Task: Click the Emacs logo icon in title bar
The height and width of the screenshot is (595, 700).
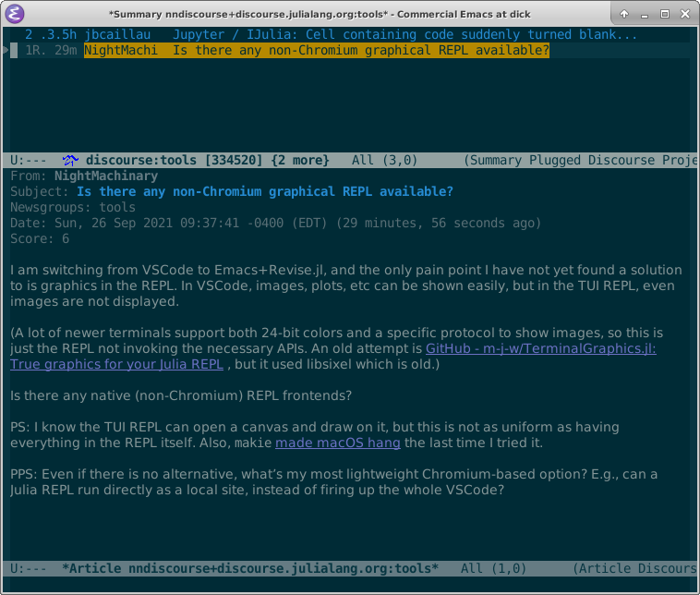Action: pos(14,14)
